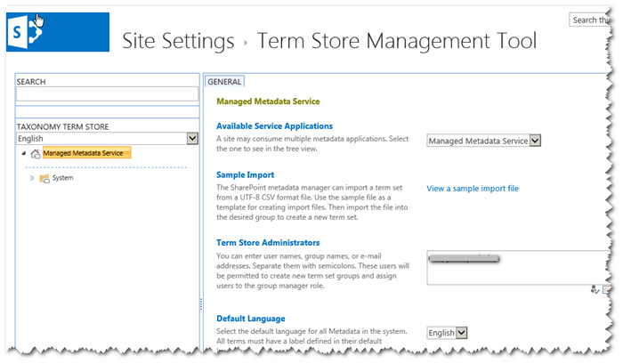This screenshot has height=364, width=623.
Task: Expand the System group node
Action: click(32, 178)
